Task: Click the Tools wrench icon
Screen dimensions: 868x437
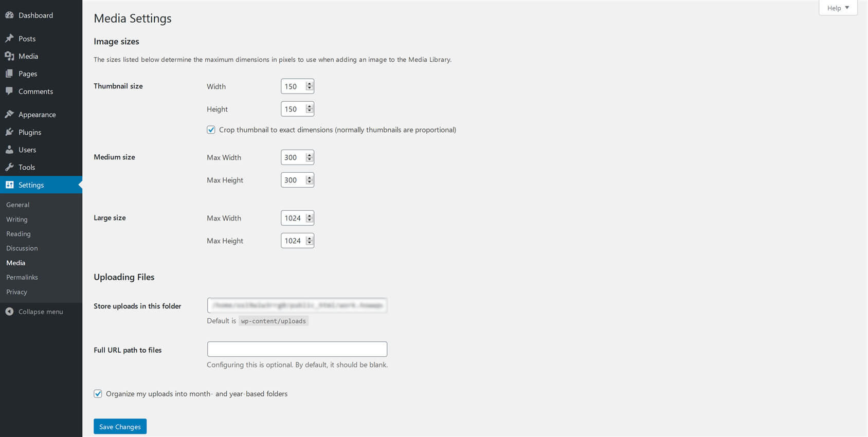Action: click(x=9, y=167)
